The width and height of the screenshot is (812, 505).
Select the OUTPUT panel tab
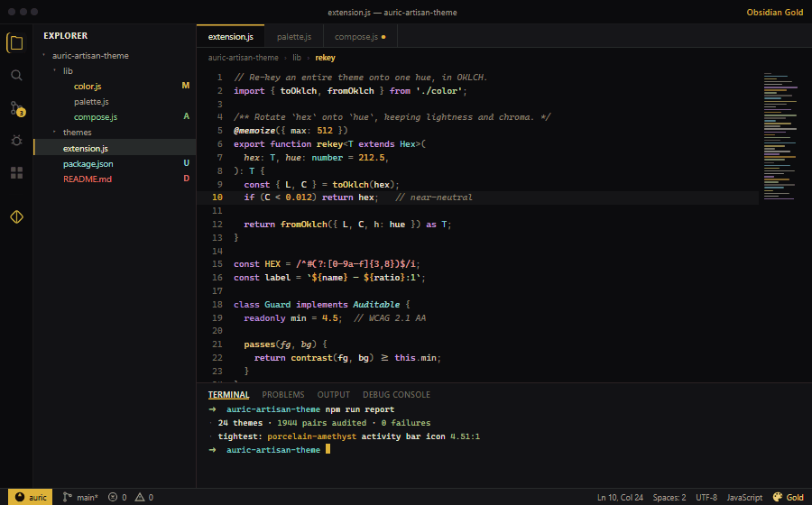click(x=334, y=395)
